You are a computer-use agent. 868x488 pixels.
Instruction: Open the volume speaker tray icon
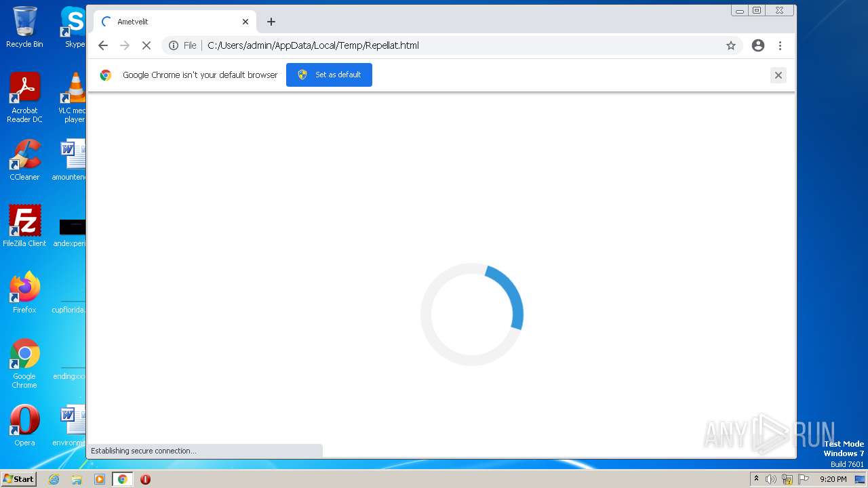tap(771, 479)
